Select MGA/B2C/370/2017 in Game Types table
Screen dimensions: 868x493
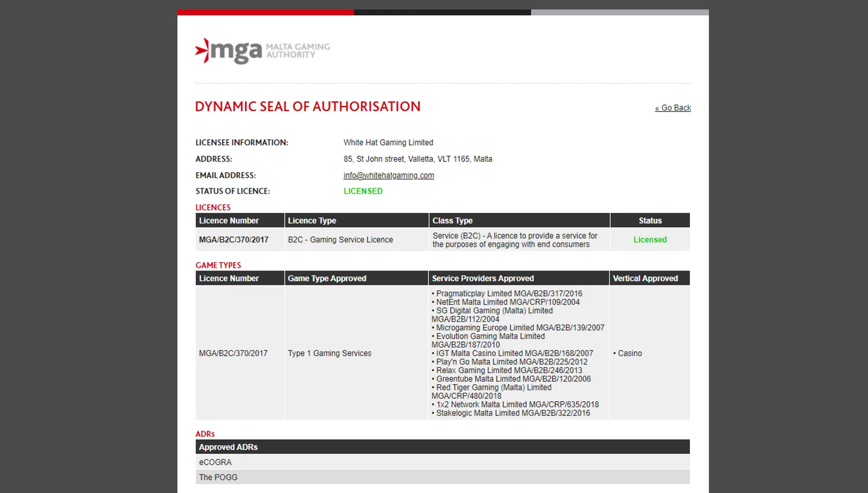click(x=233, y=353)
